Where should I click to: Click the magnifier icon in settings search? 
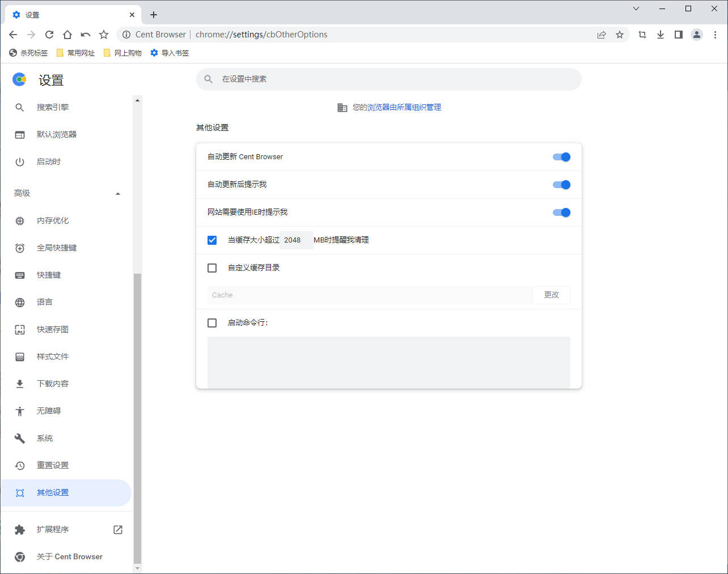click(209, 79)
